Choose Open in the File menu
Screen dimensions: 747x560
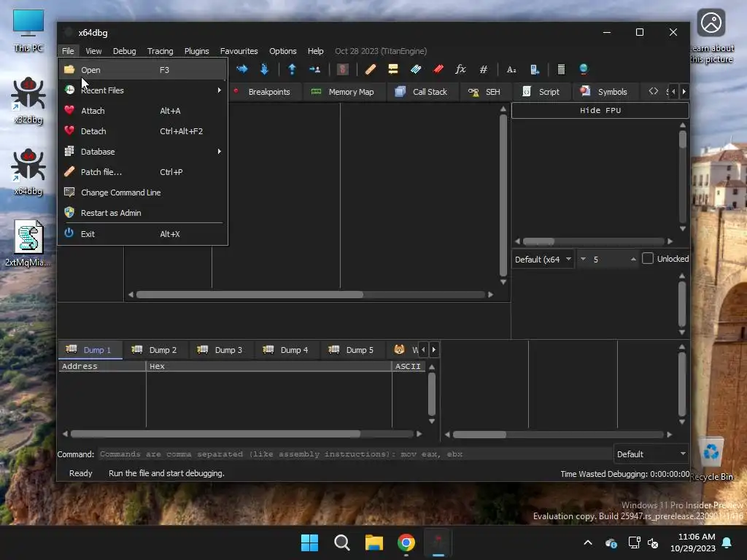click(x=142, y=69)
